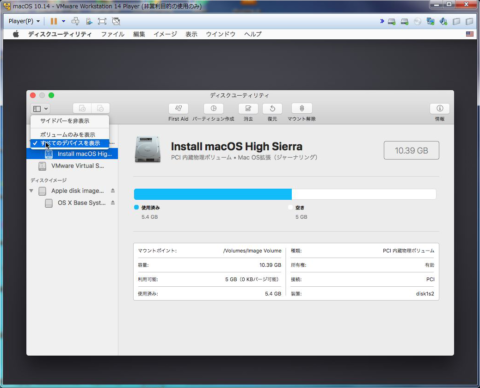
Task: Open the Apple logo menu
Action: 16,34
